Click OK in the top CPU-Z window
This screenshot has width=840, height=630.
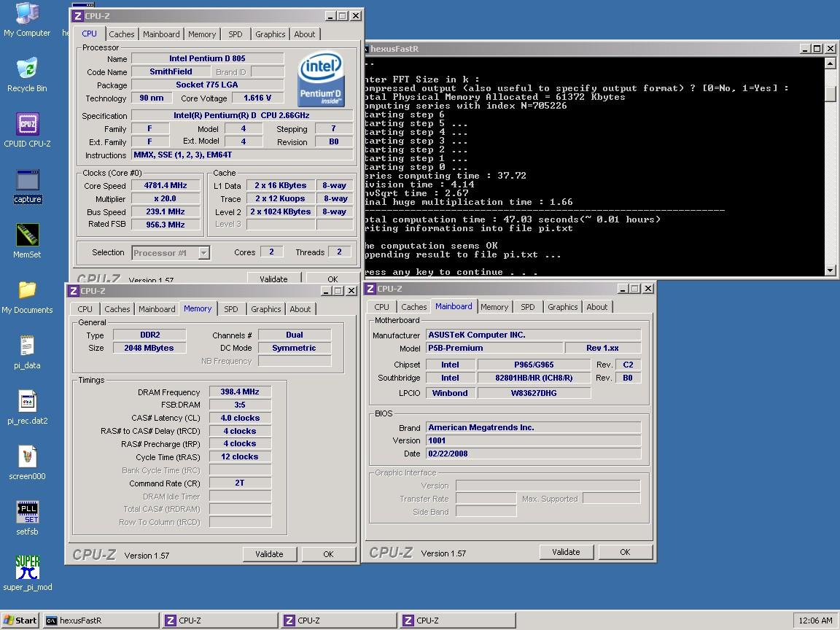[332, 278]
